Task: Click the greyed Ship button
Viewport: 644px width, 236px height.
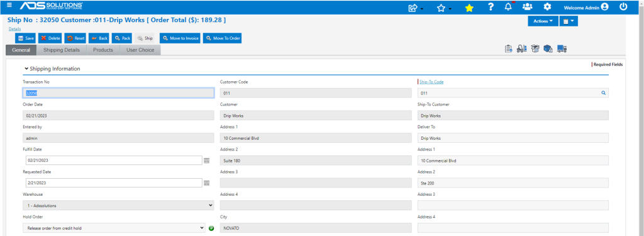Action: point(145,38)
